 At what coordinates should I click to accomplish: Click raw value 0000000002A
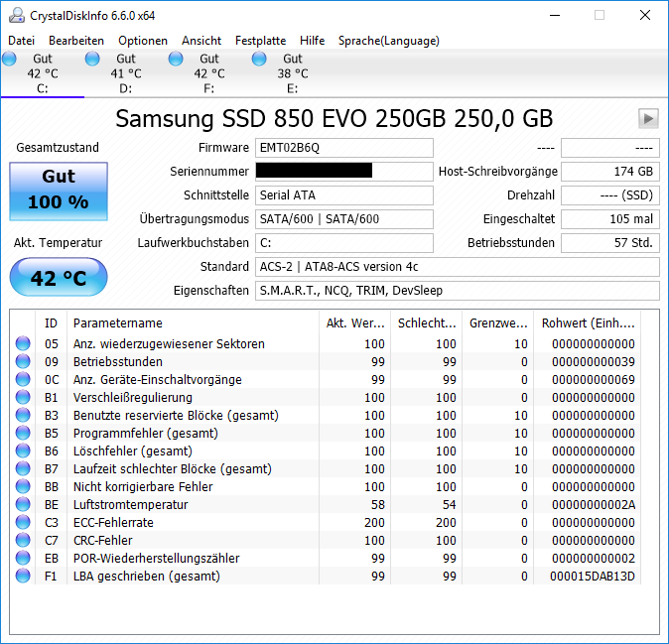(594, 505)
